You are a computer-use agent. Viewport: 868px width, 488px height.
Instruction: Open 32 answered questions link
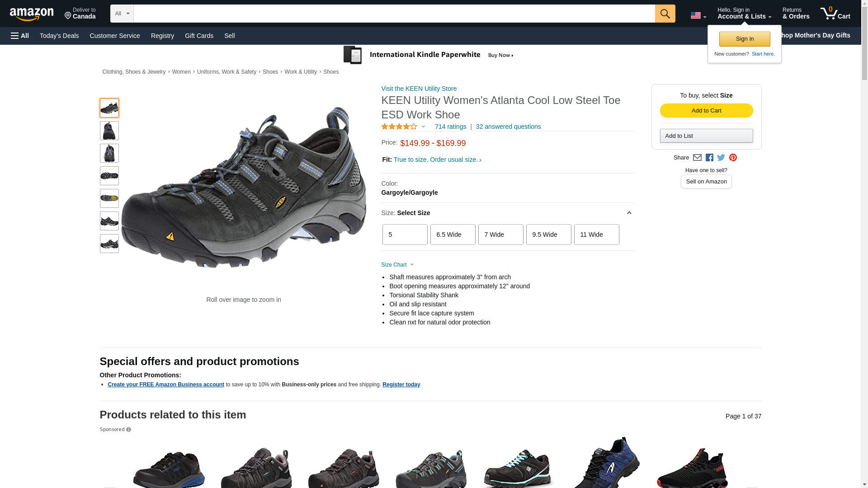pos(508,127)
